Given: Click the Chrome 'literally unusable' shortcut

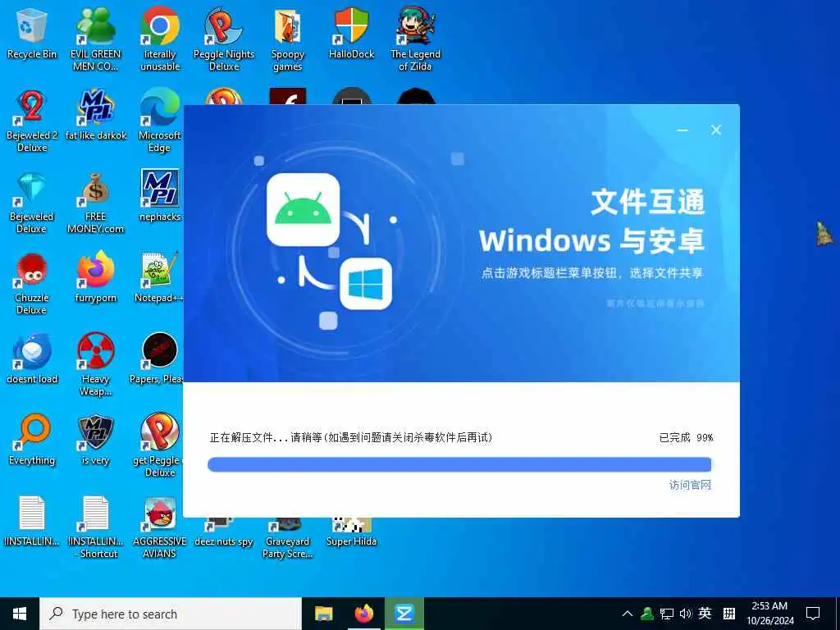Looking at the screenshot, I should [x=160, y=39].
